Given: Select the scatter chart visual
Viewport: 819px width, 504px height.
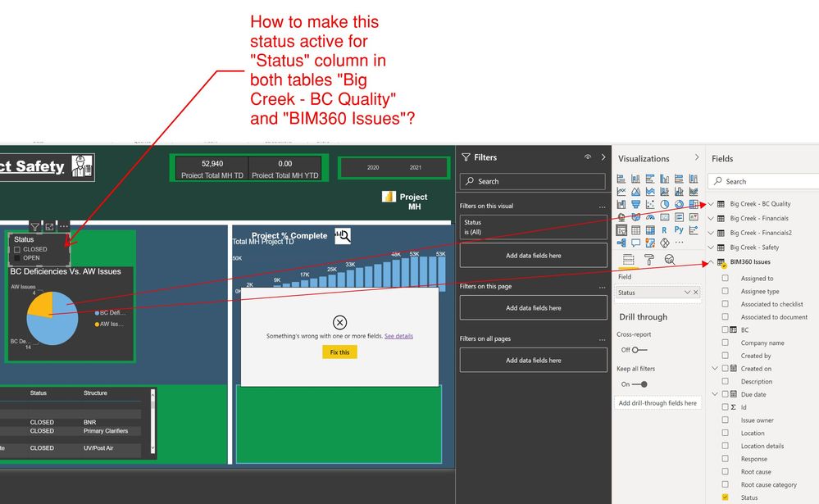Looking at the screenshot, I should pos(650,204).
